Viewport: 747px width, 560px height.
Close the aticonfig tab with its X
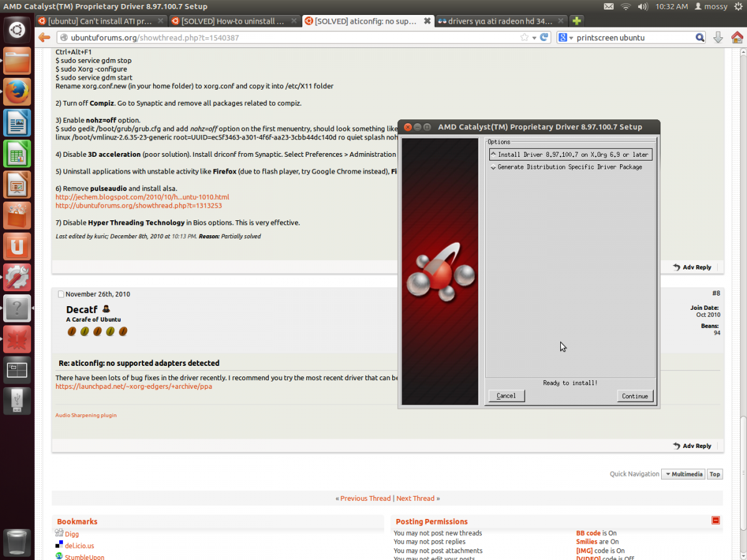(x=427, y=21)
